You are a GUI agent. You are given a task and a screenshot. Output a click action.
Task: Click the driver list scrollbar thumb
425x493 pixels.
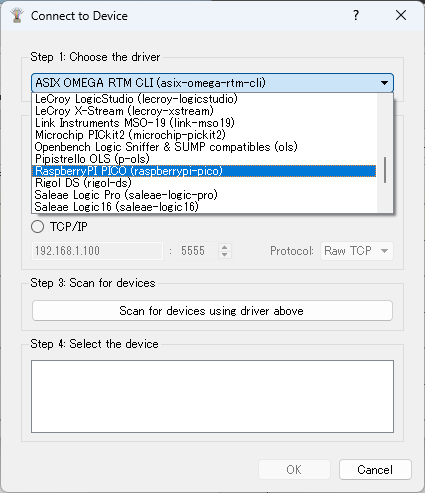click(x=385, y=170)
